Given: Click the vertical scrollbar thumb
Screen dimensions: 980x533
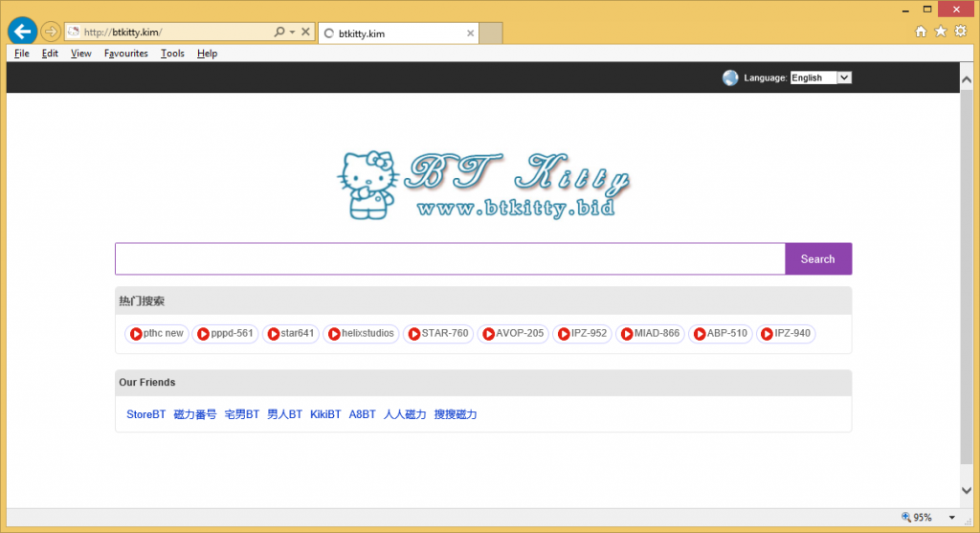Looking at the screenshot, I should click(x=967, y=277).
